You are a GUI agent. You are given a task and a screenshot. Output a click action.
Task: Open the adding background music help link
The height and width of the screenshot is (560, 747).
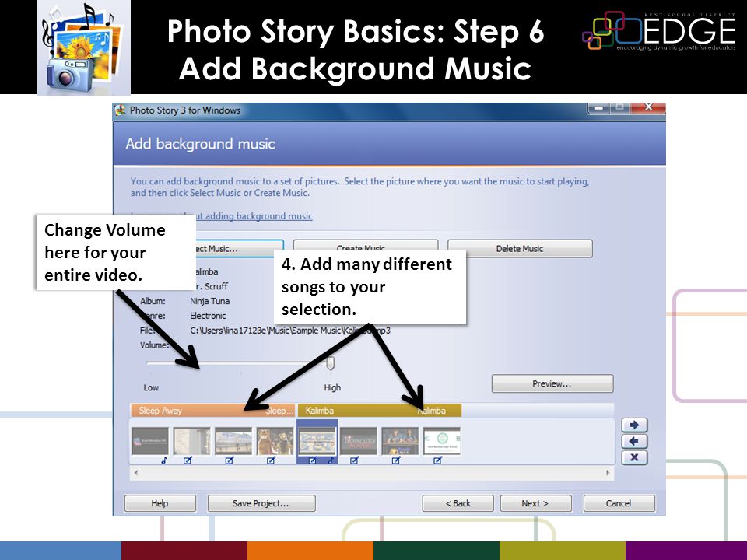(x=254, y=216)
